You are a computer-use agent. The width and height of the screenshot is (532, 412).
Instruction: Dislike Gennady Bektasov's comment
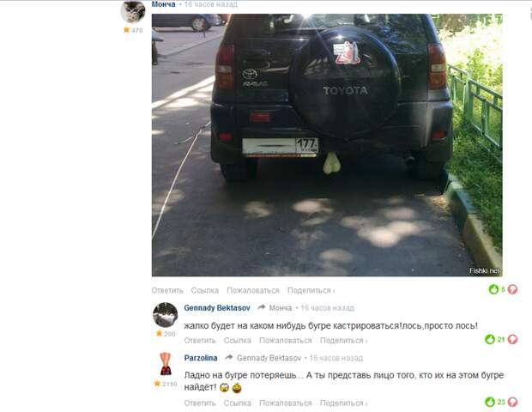coord(512,339)
